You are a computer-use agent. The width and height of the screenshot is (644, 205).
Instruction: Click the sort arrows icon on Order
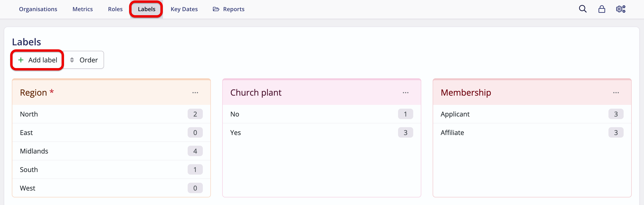point(72,60)
